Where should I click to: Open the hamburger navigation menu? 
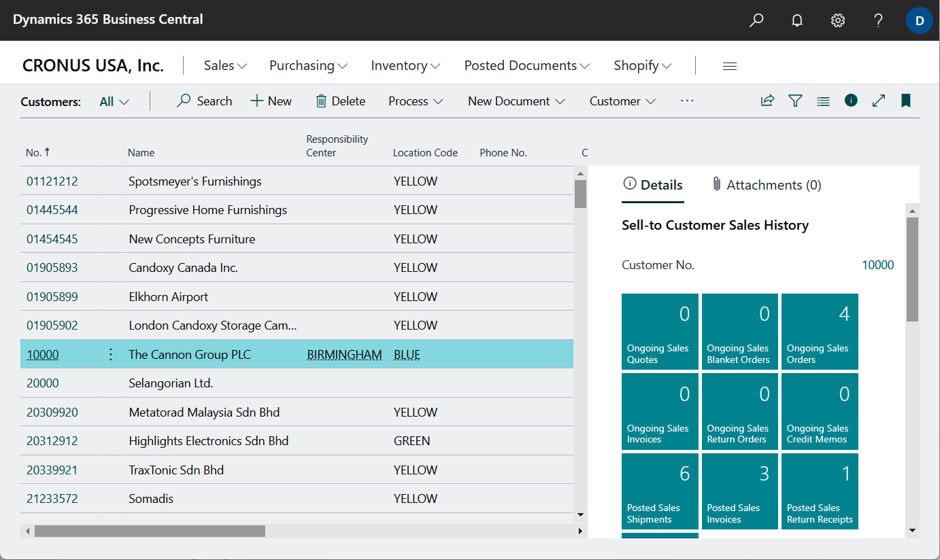tap(730, 66)
